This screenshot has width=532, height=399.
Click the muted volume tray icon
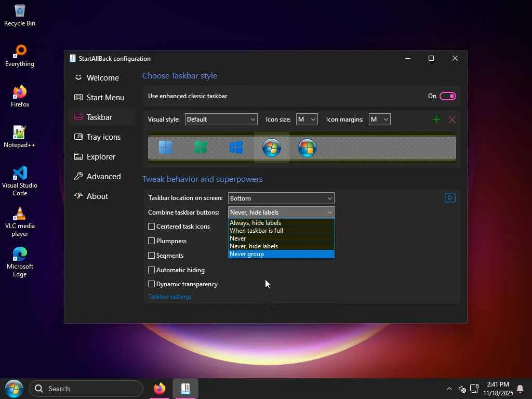[x=462, y=389]
